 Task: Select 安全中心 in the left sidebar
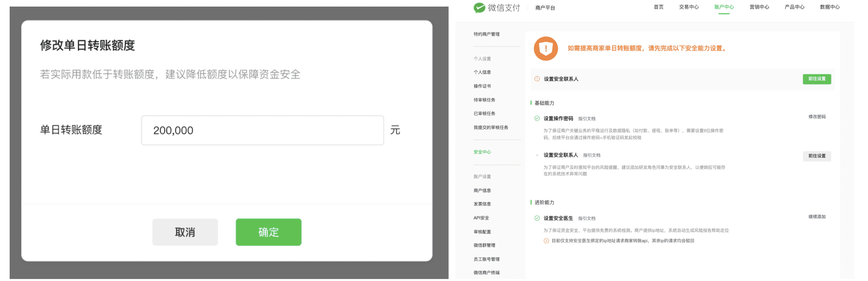click(x=482, y=152)
